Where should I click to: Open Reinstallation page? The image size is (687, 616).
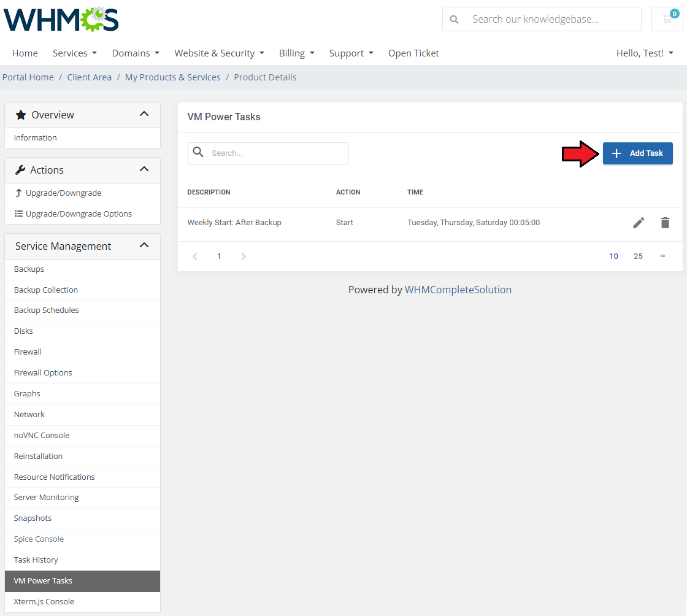click(x=82, y=456)
